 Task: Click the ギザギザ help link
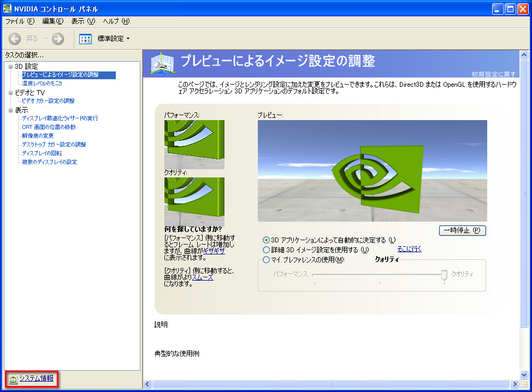click(214, 251)
